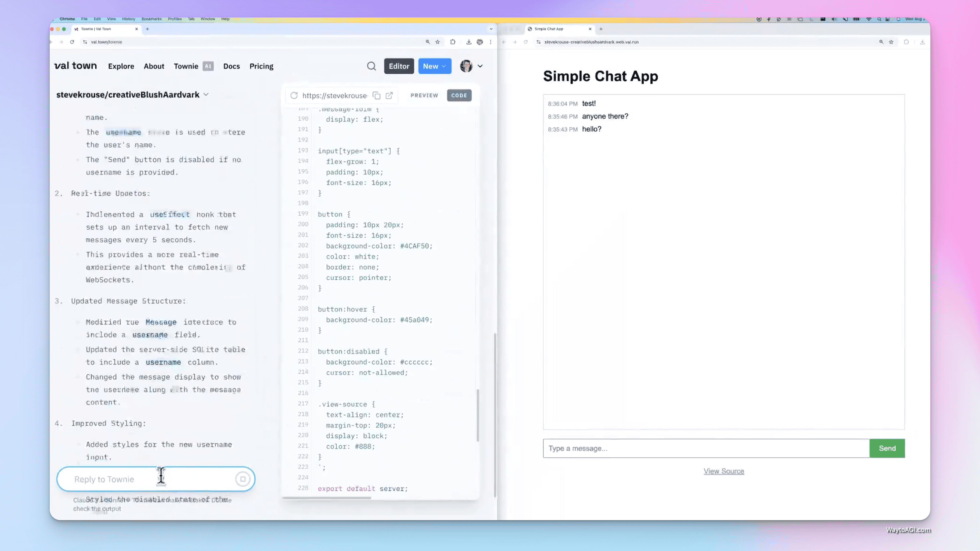Open Spotlight search in the menu bar

tap(879, 19)
